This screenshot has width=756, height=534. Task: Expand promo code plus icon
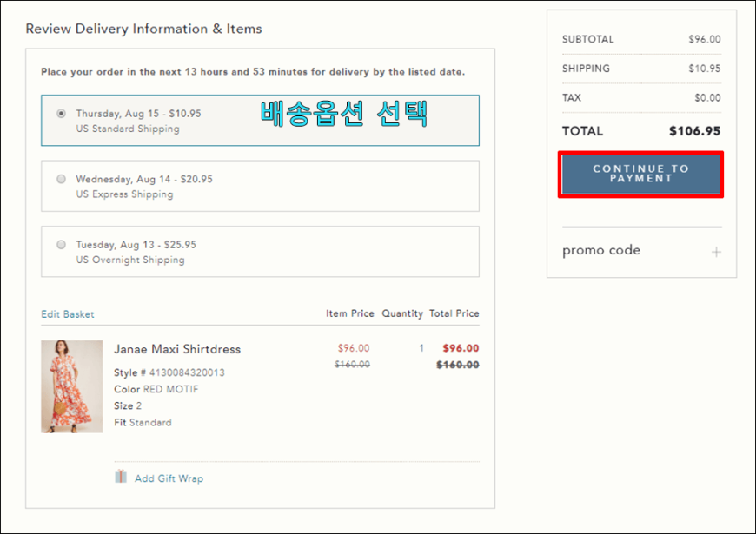click(716, 252)
